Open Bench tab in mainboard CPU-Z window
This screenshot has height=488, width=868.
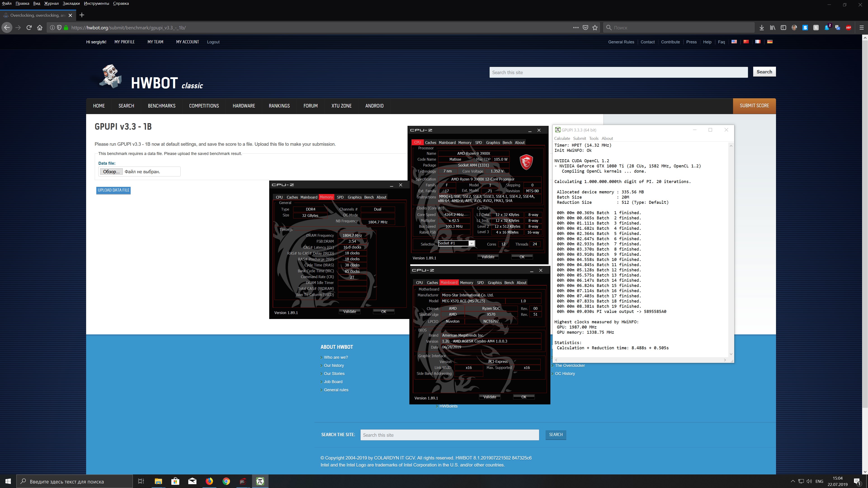[509, 283]
